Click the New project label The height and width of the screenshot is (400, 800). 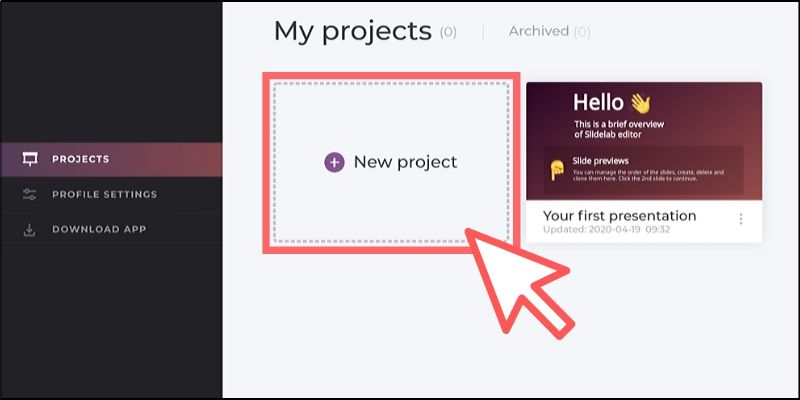(x=405, y=162)
